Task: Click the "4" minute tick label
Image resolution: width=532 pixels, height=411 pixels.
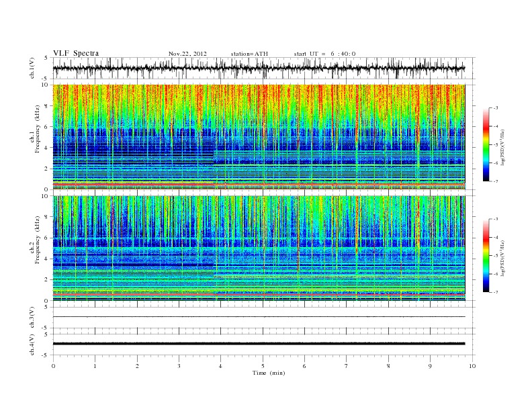Action: pos(220,366)
